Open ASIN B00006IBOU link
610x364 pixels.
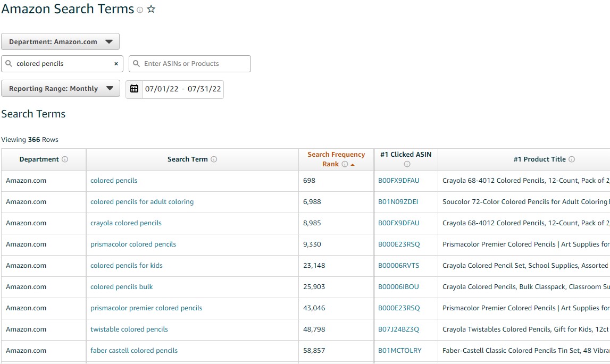[x=399, y=287]
